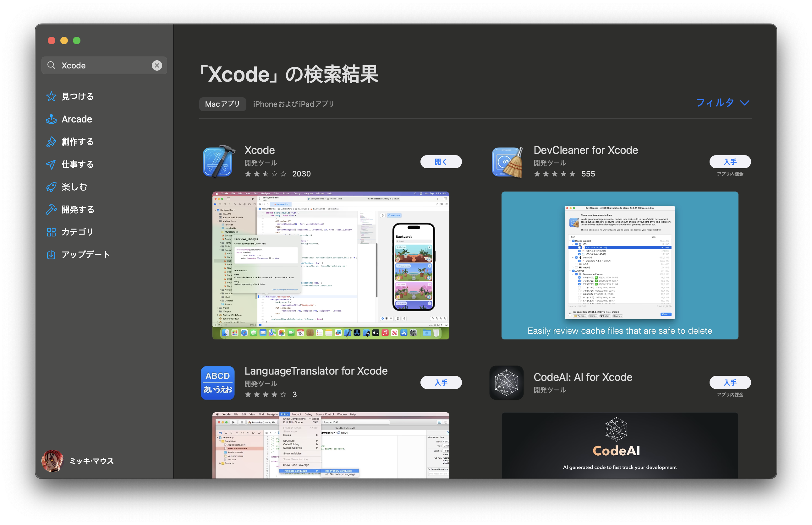Click 開発ツール under CodeAI: AI for Xcode
Image resolution: width=812 pixels, height=525 pixels.
550,390
